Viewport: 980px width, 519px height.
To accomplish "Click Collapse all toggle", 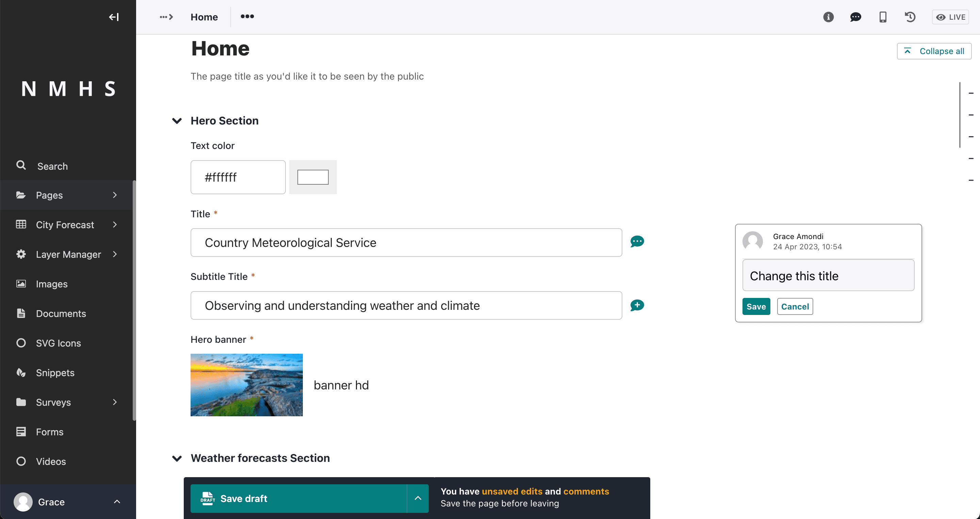I will click(x=934, y=51).
